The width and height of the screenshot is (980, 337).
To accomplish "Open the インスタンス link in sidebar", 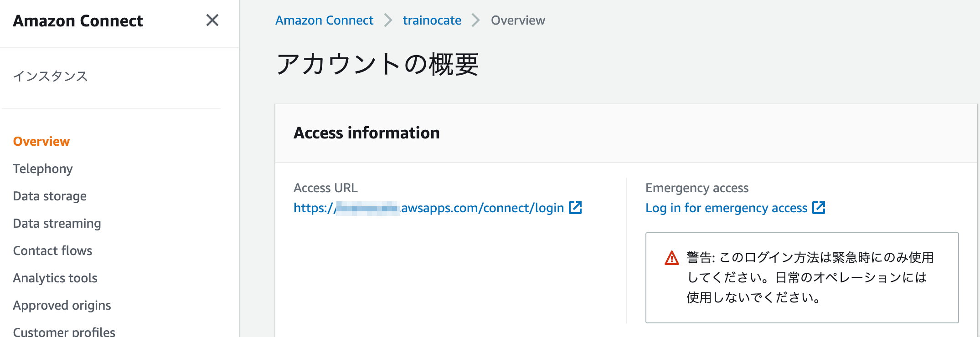I will click(50, 76).
